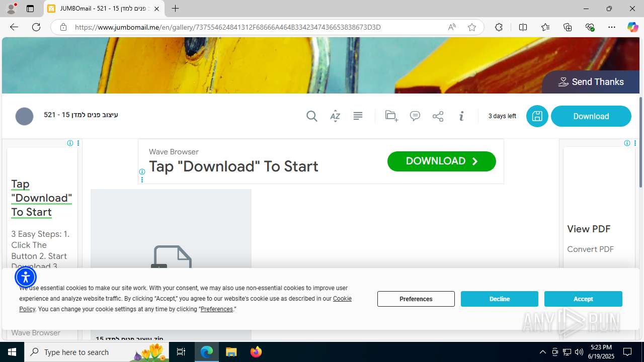The width and height of the screenshot is (644, 362).
Task: Open cookie Preferences button
Action: click(416, 299)
